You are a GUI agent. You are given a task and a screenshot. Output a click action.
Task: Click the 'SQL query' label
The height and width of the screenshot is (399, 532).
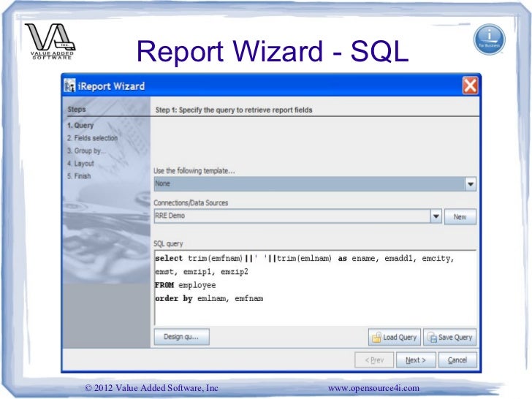click(168, 244)
